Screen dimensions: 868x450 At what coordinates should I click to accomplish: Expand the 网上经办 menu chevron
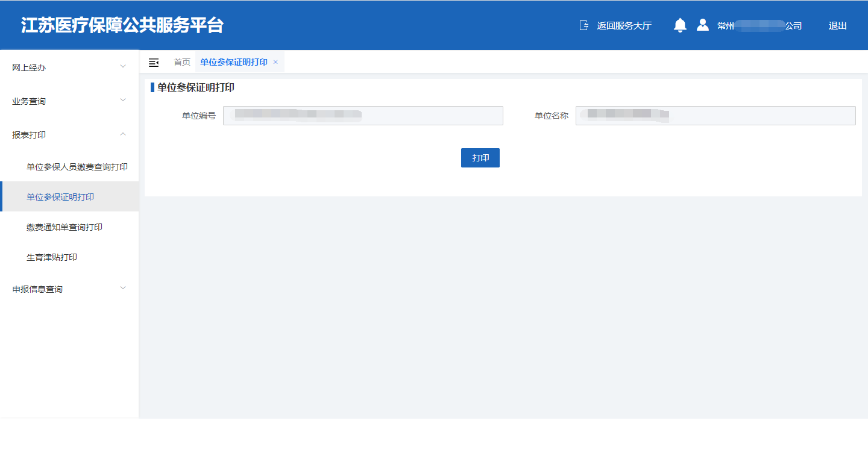coord(123,66)
